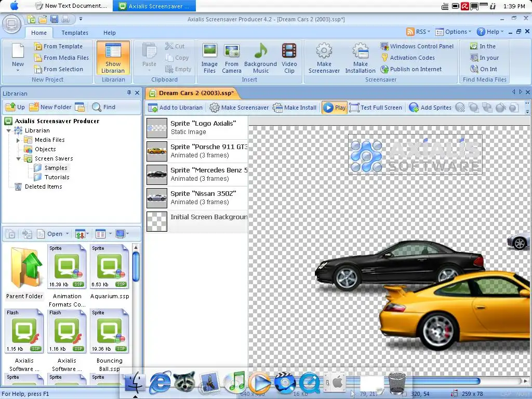Image resolution: width=532 pixels, height=399 pixels.
Task: Select Initial Screen Background row
Action: tap(197, 221)
